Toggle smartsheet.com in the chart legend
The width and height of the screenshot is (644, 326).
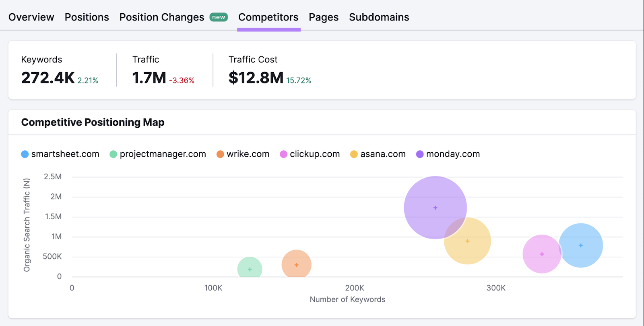coord(60,154)
